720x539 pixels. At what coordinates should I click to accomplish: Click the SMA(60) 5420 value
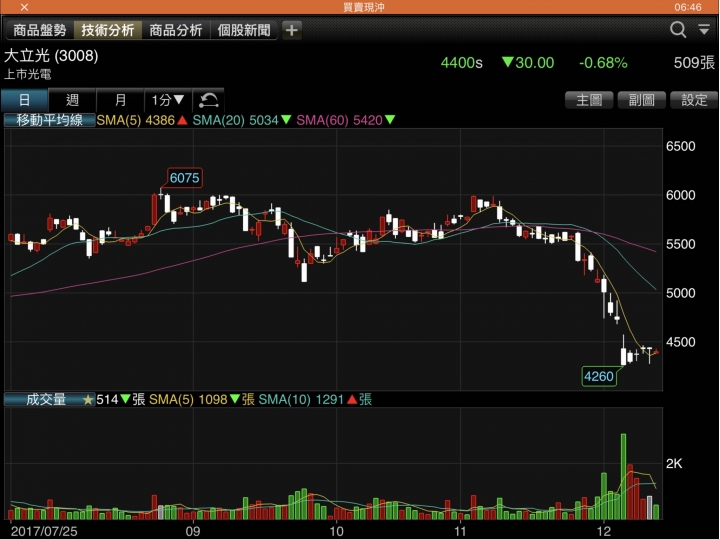point(345,120)
